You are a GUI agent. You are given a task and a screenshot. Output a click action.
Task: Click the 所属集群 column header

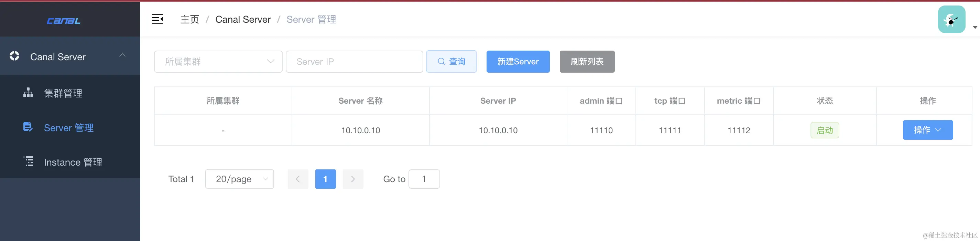point(223,101)
